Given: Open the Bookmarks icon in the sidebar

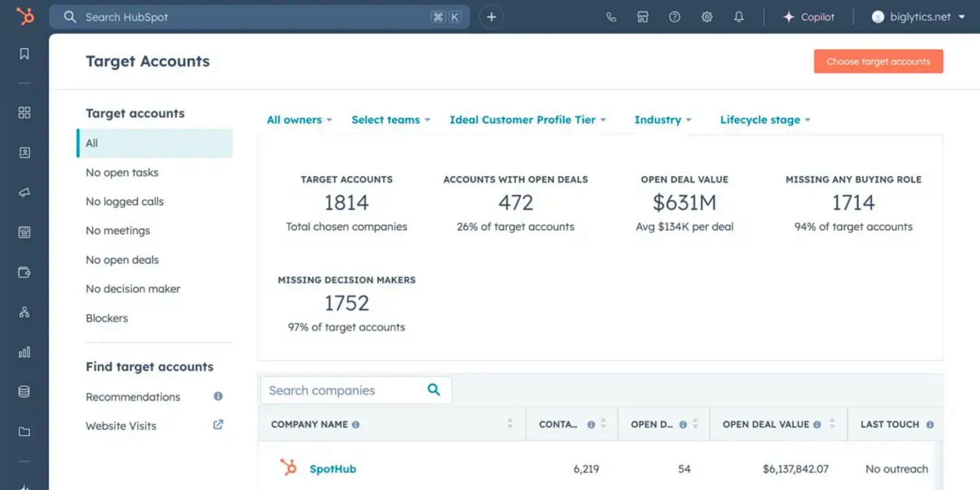Looking at the screenshot, I should pos(24,54).
